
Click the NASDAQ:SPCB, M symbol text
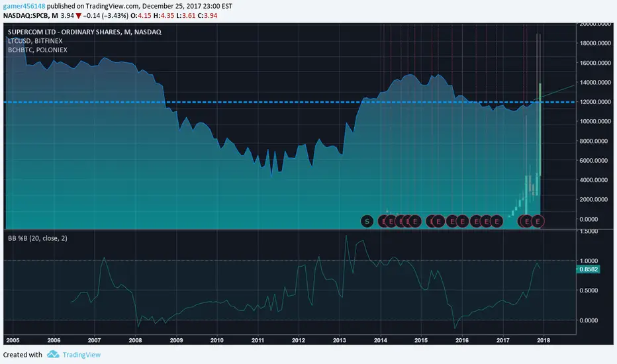(x=30, y=16)
